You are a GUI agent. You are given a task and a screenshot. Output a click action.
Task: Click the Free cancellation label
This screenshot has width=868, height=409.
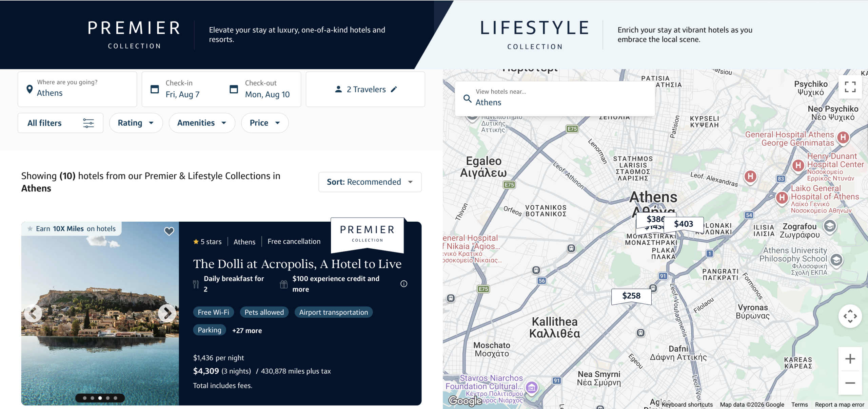click(x=294, y=241)
